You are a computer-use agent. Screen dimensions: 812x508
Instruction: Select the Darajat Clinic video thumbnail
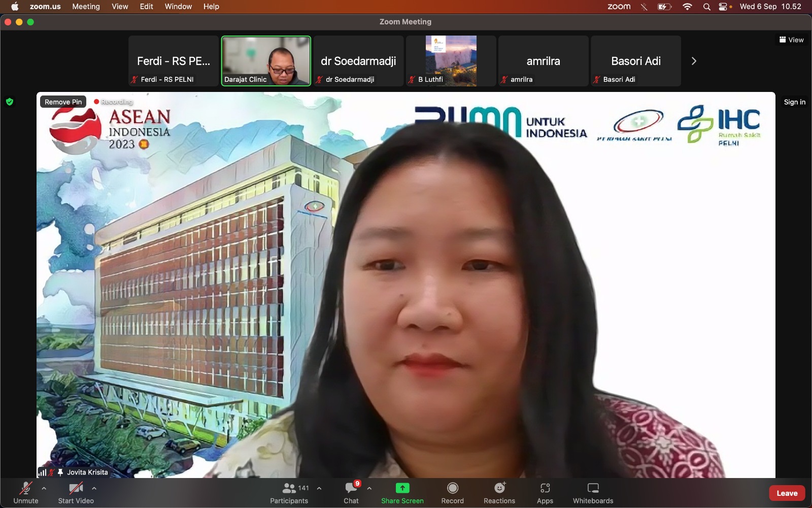pyautogui.click(x=266, y=60)
